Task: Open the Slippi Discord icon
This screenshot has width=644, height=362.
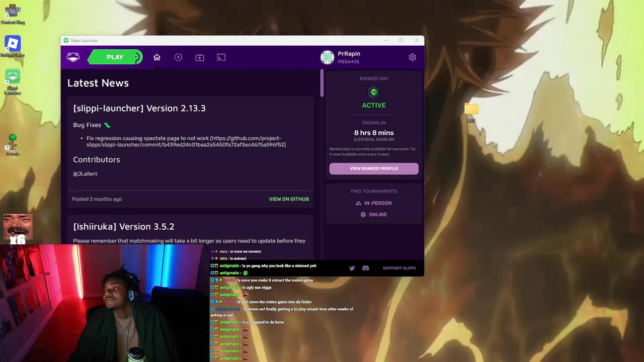Action: (x=366, y=268)
